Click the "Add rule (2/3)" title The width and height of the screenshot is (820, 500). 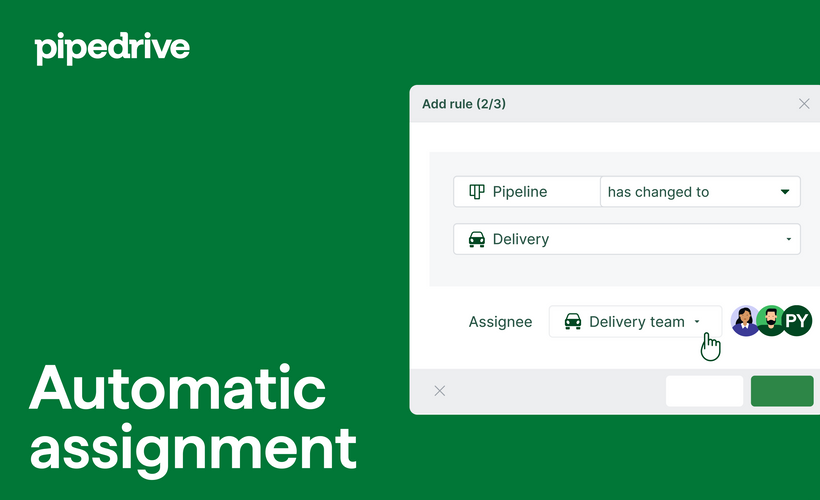pyautogui.click(x=464, y=104)
